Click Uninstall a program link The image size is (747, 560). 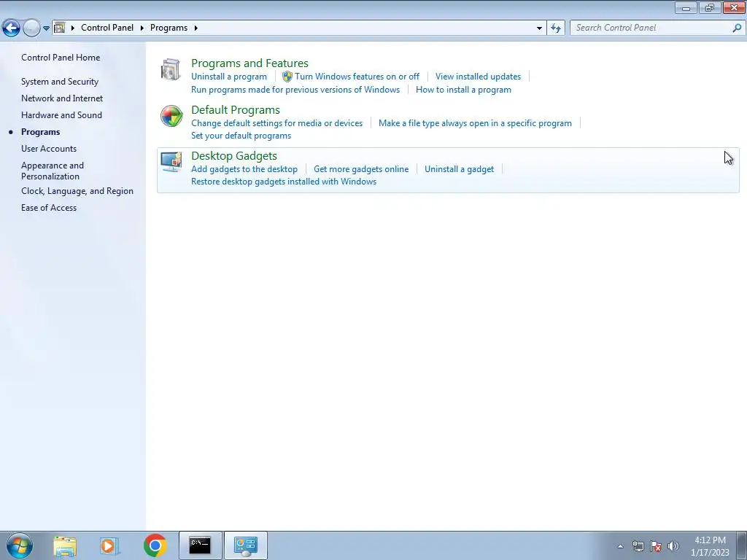tap(228, 77)
